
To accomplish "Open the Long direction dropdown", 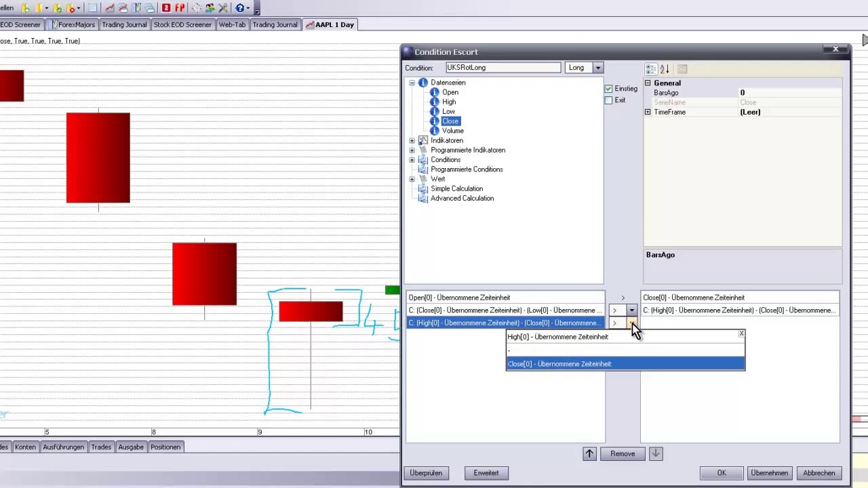I will 598,68.
